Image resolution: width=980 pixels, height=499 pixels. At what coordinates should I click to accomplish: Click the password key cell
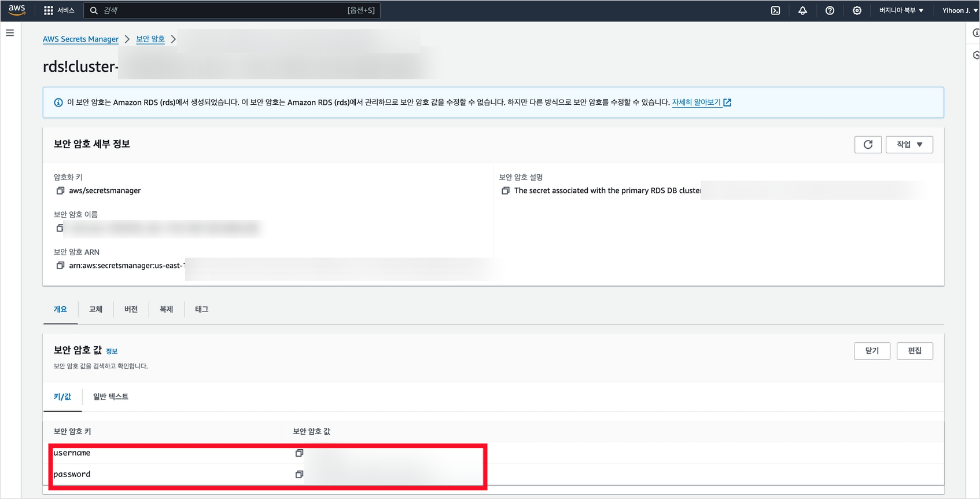(72, 474)
